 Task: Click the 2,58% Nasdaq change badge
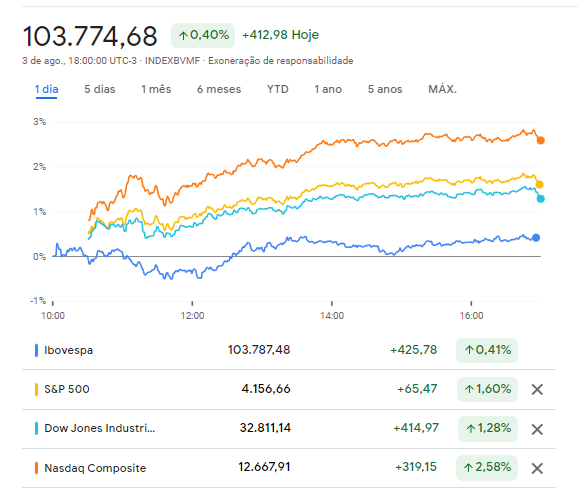487,468
